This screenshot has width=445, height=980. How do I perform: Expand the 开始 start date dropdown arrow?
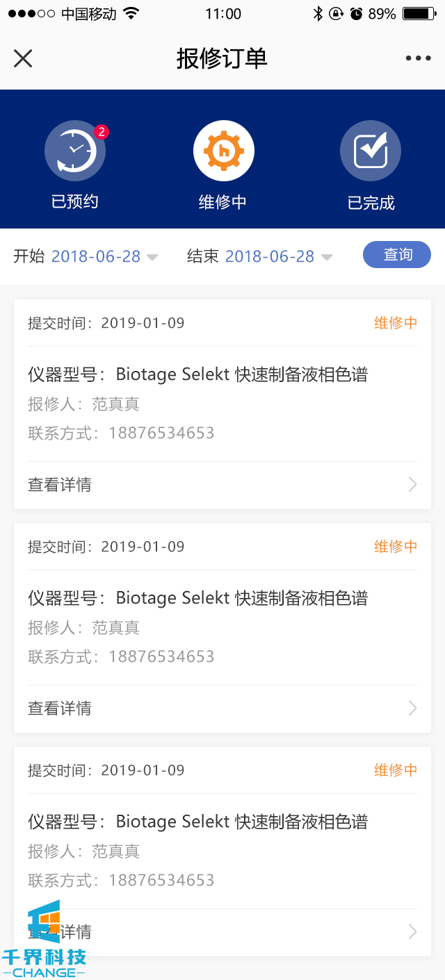(152, 258)
